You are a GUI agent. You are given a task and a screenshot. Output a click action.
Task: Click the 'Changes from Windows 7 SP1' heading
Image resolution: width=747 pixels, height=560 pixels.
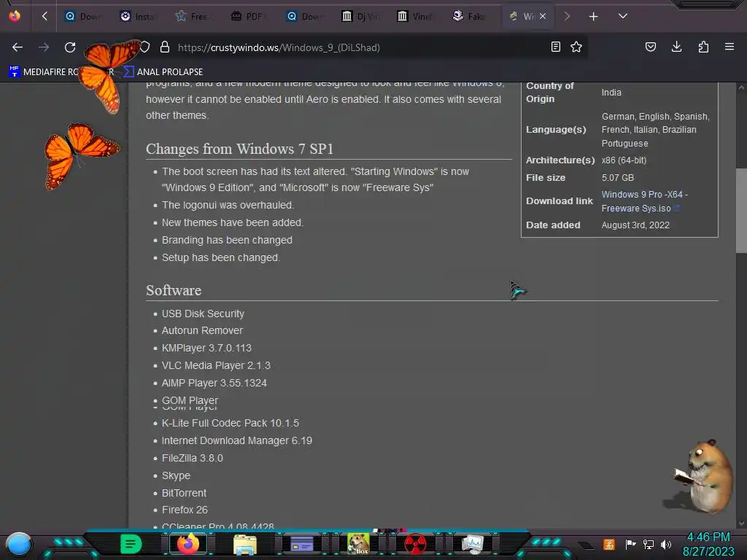click(x=239, y=149)
